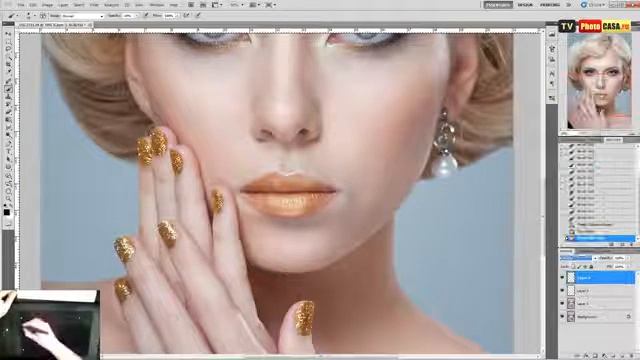
Task: Switch to the Painting workspace
Action: [550, 5]
